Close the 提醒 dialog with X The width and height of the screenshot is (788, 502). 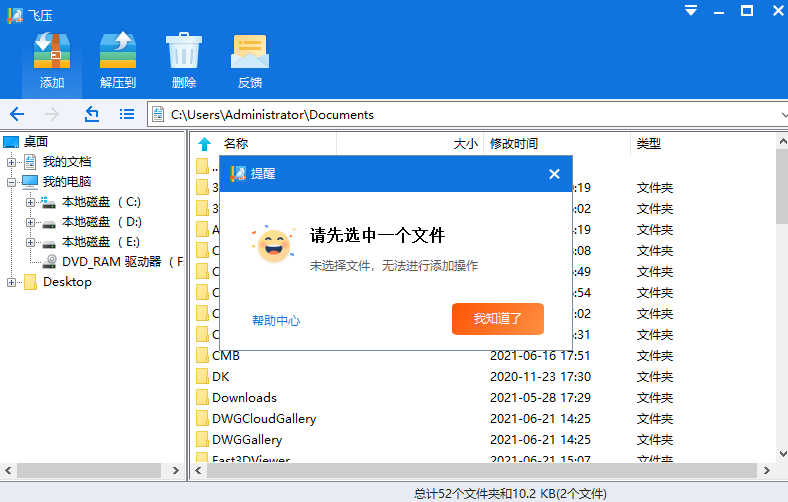[554, 174]
